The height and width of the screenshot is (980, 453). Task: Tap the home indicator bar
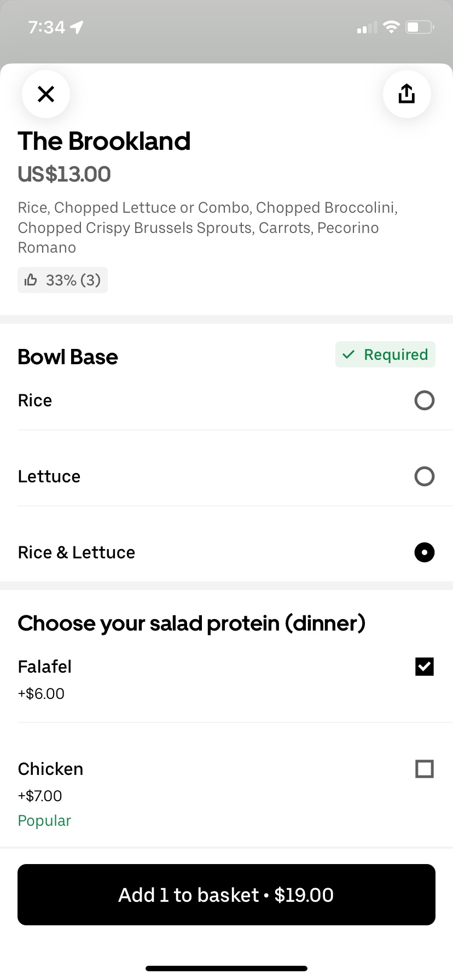coord(226,968)
